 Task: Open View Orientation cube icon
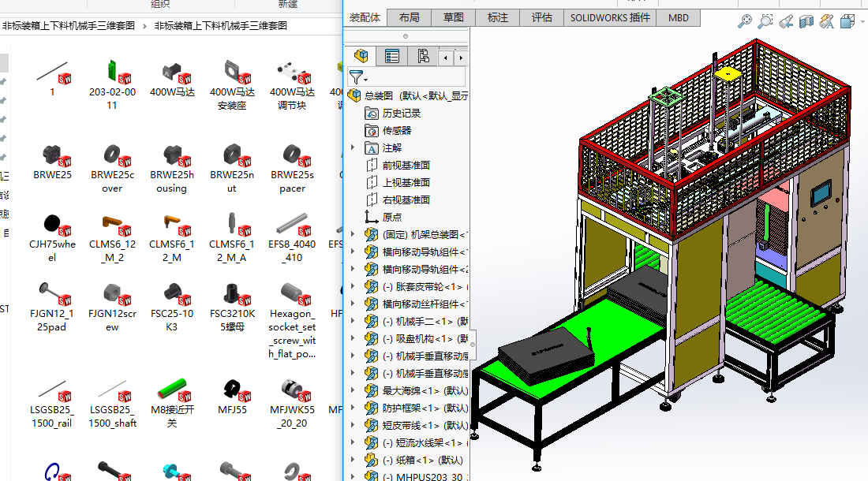coord(847,21)
